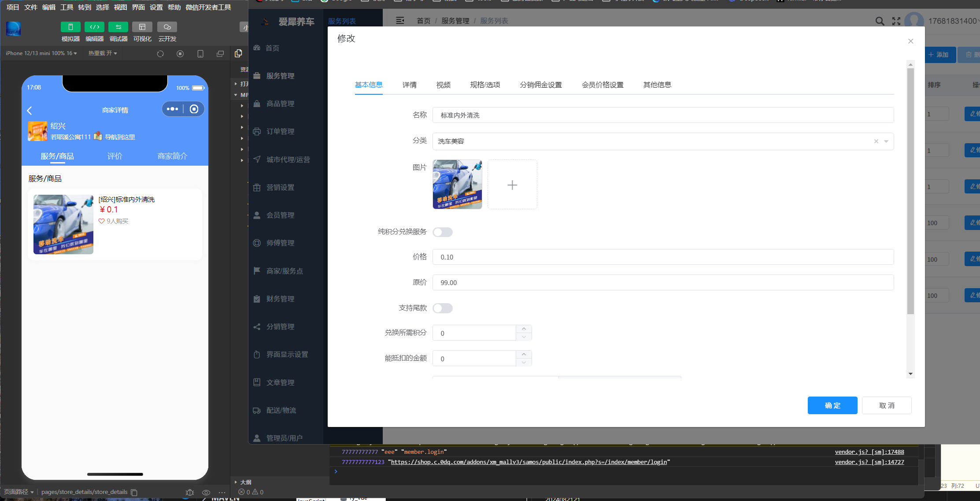This screenshot has height=501, width=980.
Task: Click the add image plus box
Action: [x=512, y=185]
